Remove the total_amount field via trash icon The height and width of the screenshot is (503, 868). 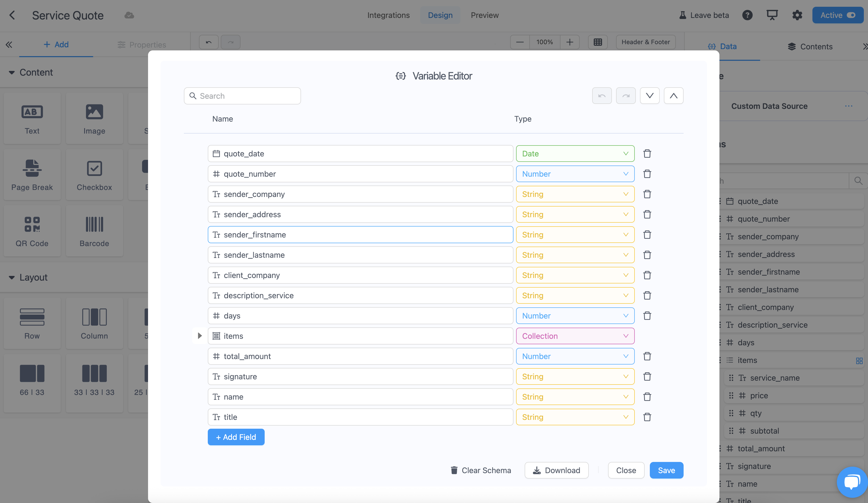tap(647, 356)
